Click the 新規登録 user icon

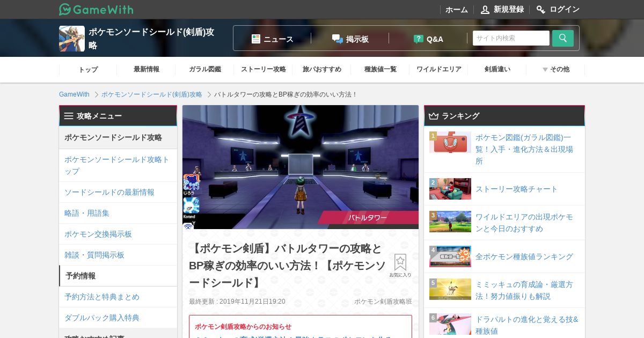pyautogui.click(x=485, y=10)
